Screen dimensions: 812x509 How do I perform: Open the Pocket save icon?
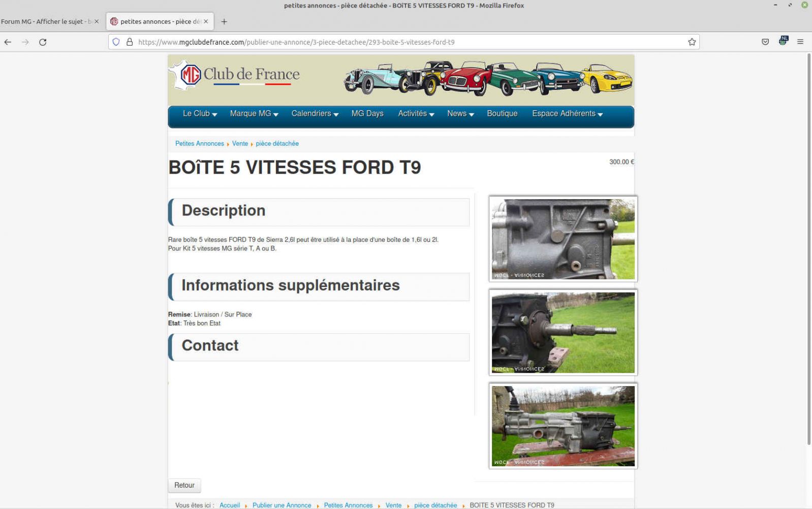[x=765, y=42]
